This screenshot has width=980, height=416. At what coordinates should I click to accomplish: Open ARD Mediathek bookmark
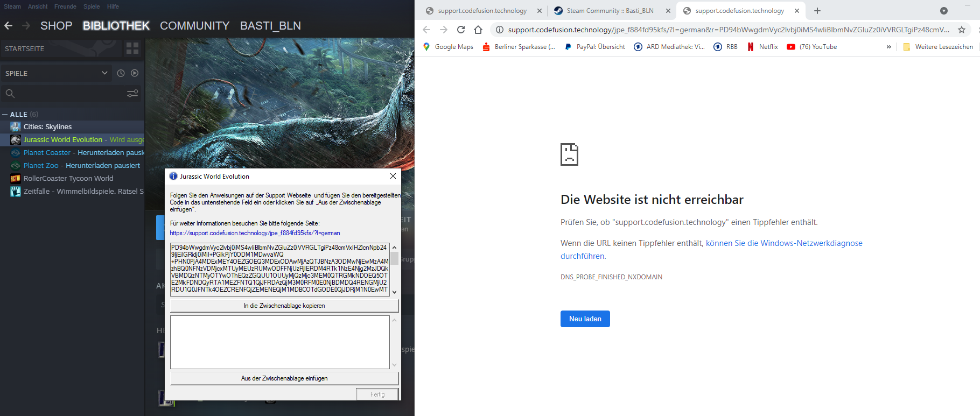[x=669, y=47]
